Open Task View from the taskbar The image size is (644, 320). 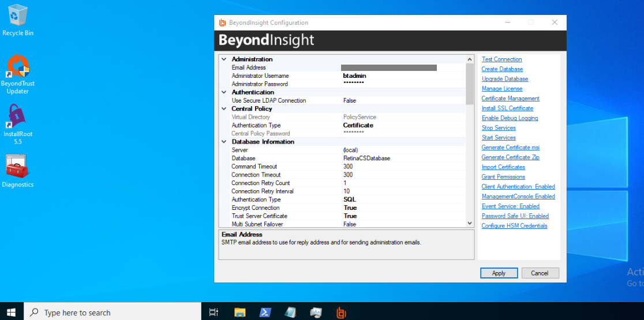point(213,312)
